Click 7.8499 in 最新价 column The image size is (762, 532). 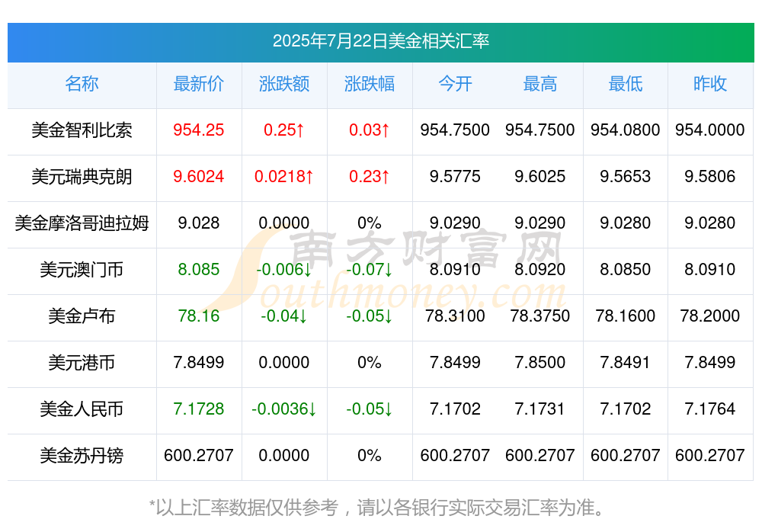[x=199, y=362]
